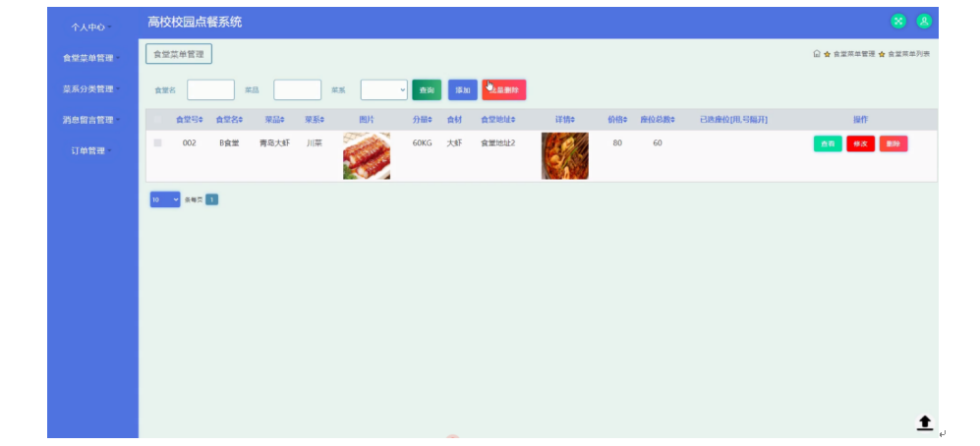The height and width of the screenshot is (446, 980).
Task: Click the 大虾 ingredient cell
Action: tap(454, 143)
